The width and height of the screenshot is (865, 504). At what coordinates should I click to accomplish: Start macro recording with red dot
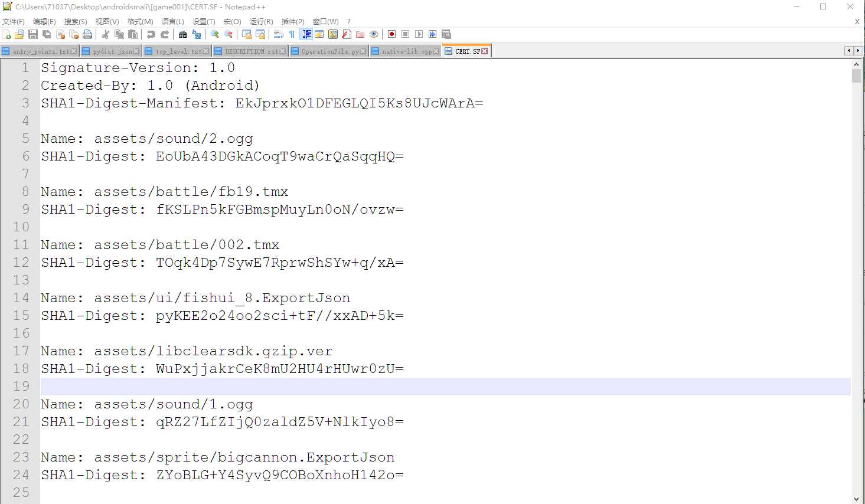tap(391, 34)
